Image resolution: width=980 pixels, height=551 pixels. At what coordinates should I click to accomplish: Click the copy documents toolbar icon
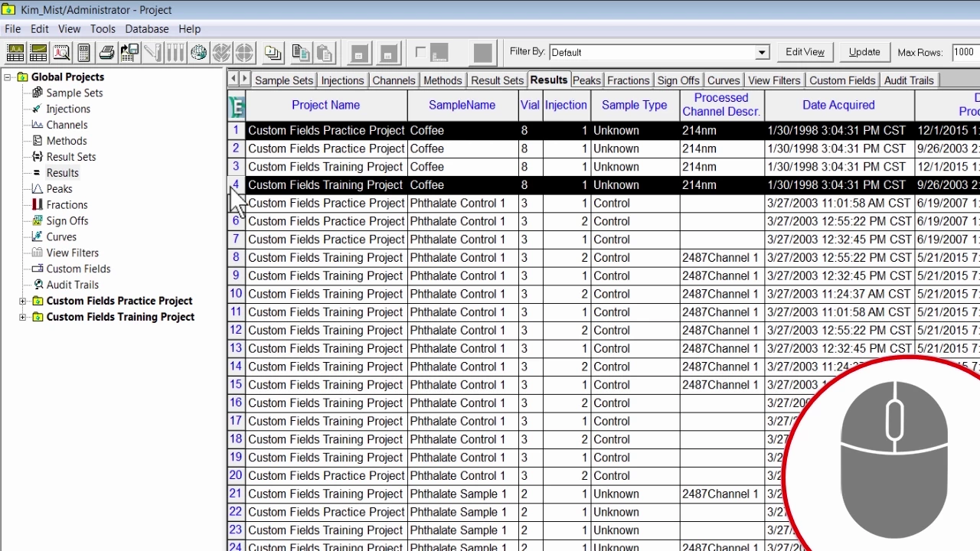coord(301,53)
